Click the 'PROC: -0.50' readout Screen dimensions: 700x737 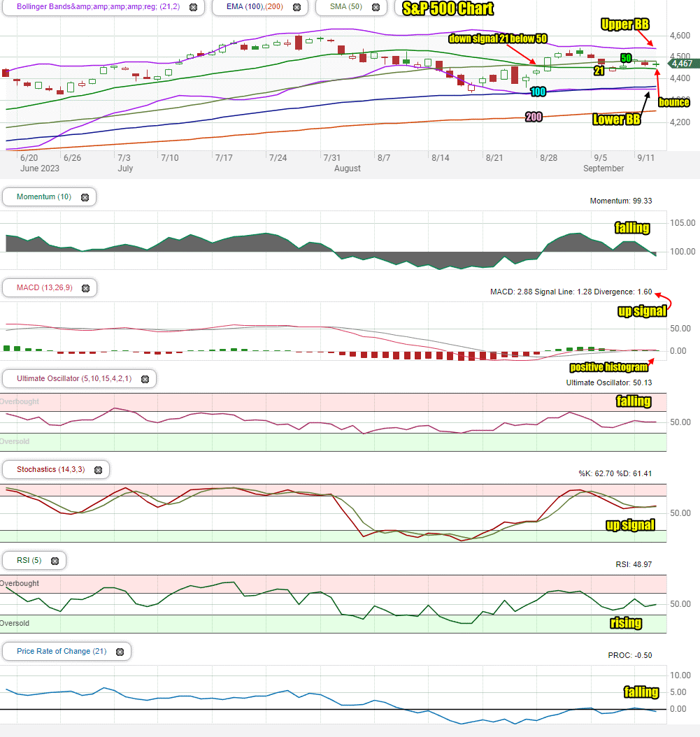[x=630, y=655]
